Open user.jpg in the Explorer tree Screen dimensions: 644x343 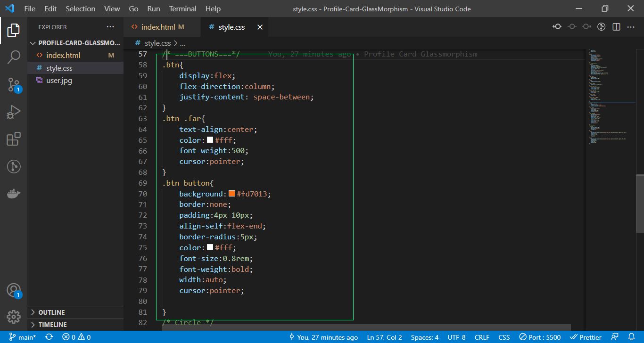click(x=75, y=80)
